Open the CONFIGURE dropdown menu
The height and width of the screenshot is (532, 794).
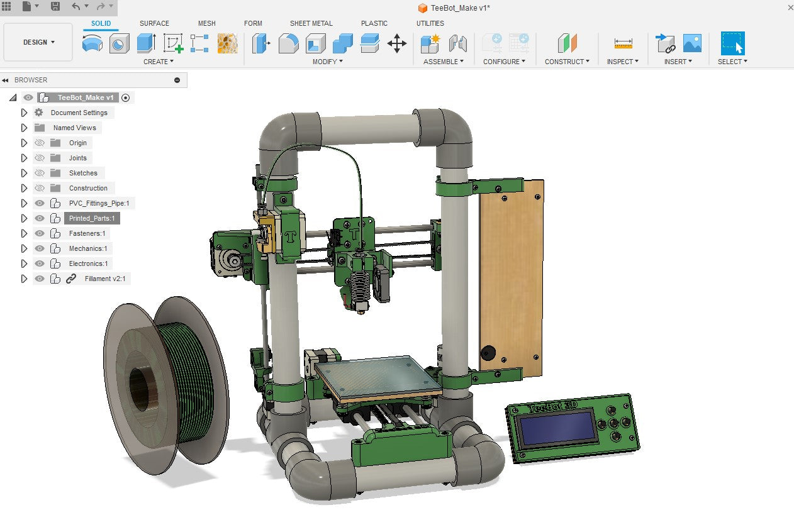pos(505,62)
